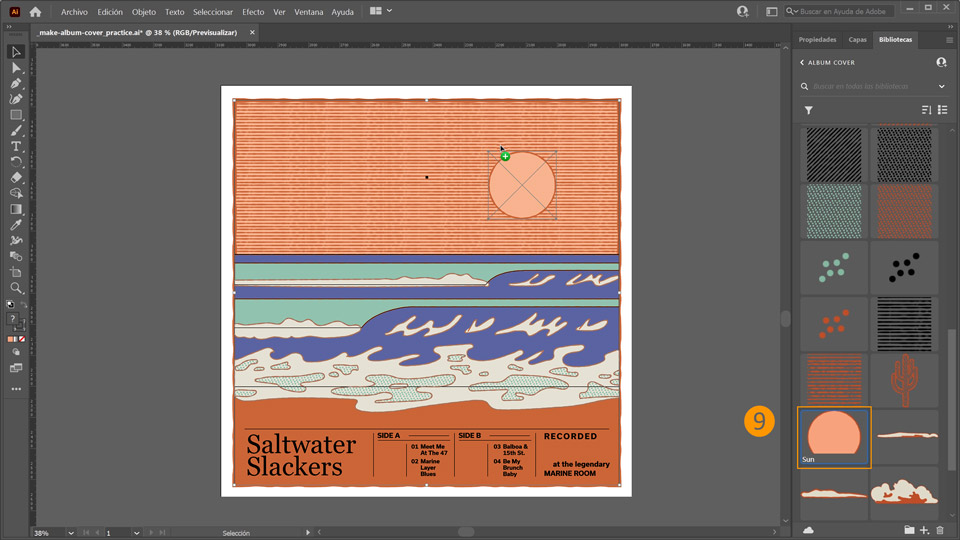Select the Pen tool
The image size is (960, 540).
coord(16,83)
